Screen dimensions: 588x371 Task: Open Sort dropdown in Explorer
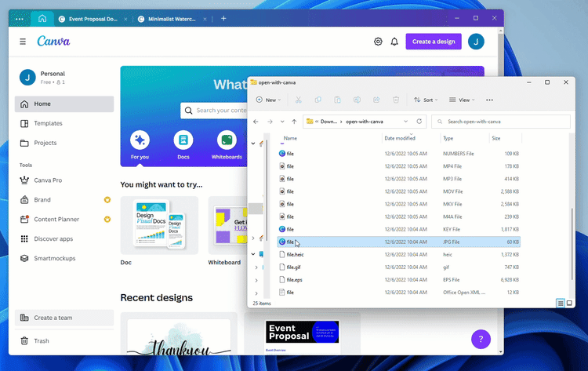(x=426, y=100)
